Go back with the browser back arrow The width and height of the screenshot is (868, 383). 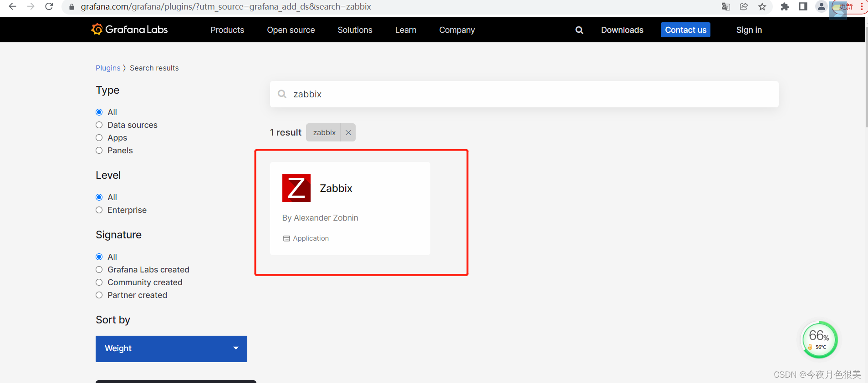(x=12, y=6)
